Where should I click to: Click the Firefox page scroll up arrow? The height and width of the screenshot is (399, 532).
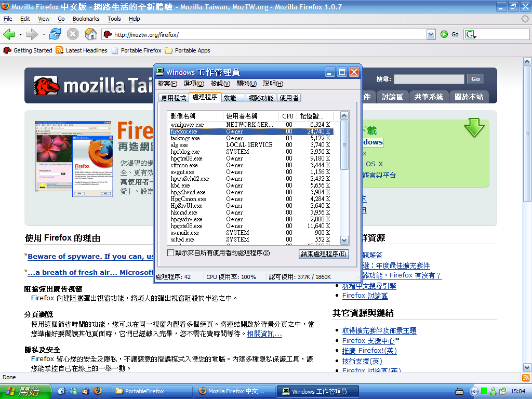pos(527,62)
